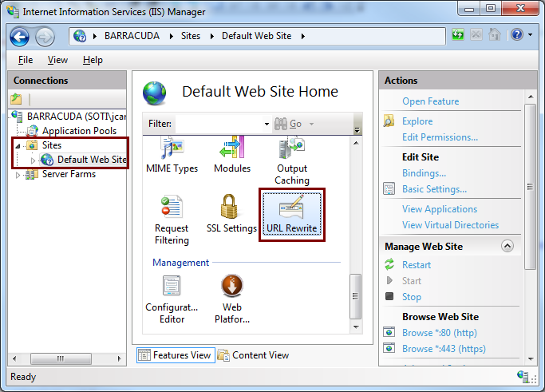Screen dimensions: 545x392
Task: Open the Help question mark icon
Action: [x=517, y=34]
